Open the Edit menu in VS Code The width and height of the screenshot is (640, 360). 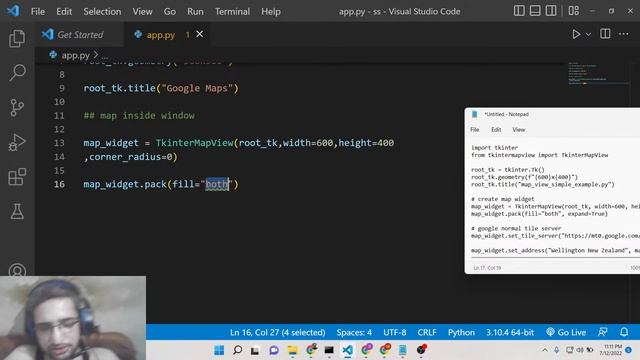pyautogui.click(x=64, y=11)
